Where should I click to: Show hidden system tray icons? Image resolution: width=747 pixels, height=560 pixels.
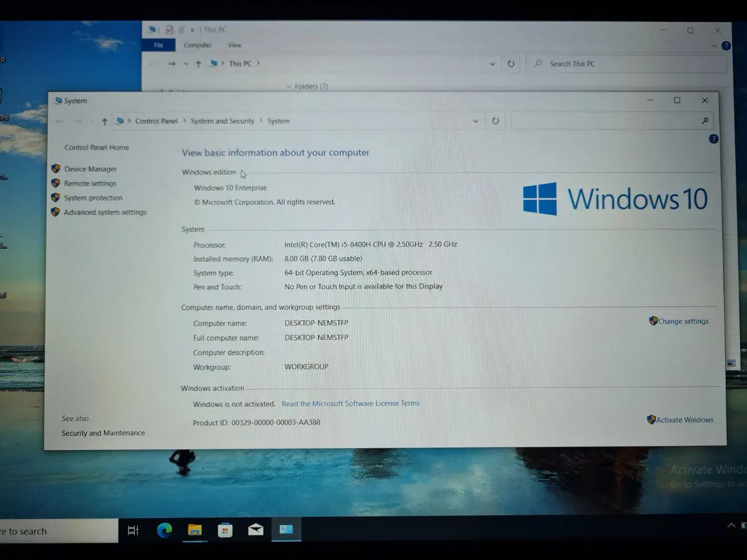point(731,526)
